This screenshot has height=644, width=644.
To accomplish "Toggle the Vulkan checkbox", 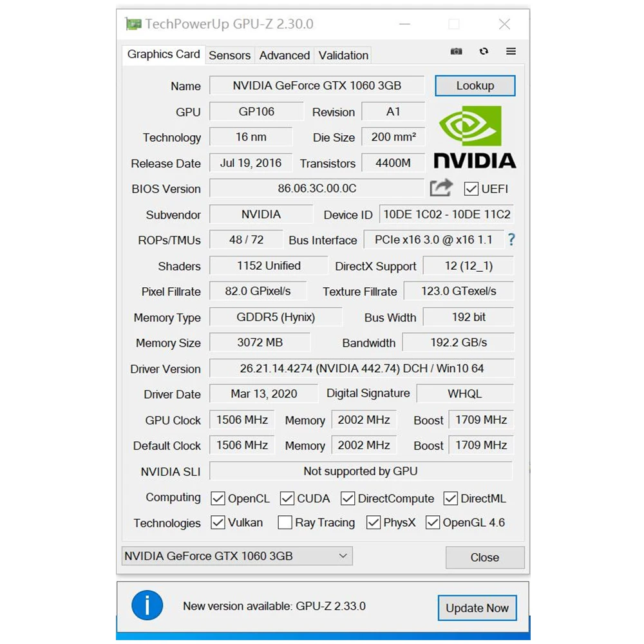I will (218, 523).
